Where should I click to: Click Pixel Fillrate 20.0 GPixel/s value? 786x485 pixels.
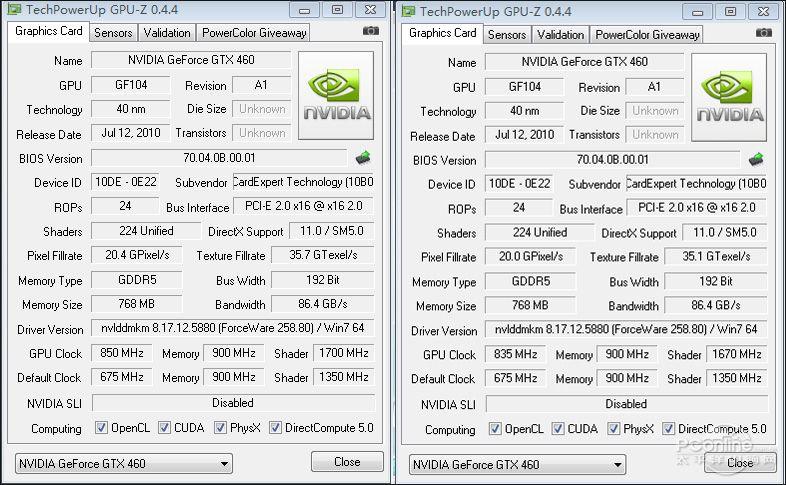(x=530, y=257)
